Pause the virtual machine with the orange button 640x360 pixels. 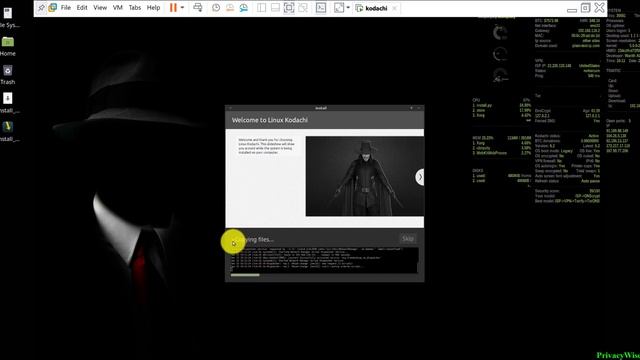pos(173,8)
